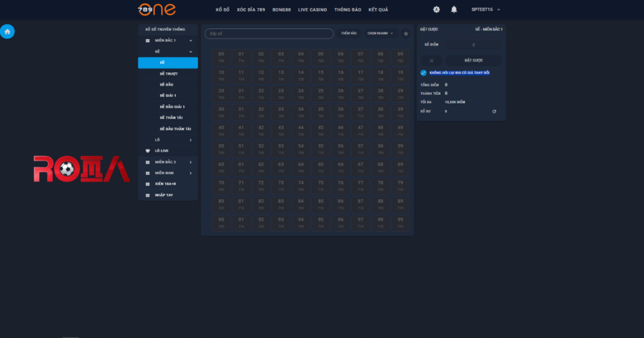Open the Live Casino menu

coord(312,10)
